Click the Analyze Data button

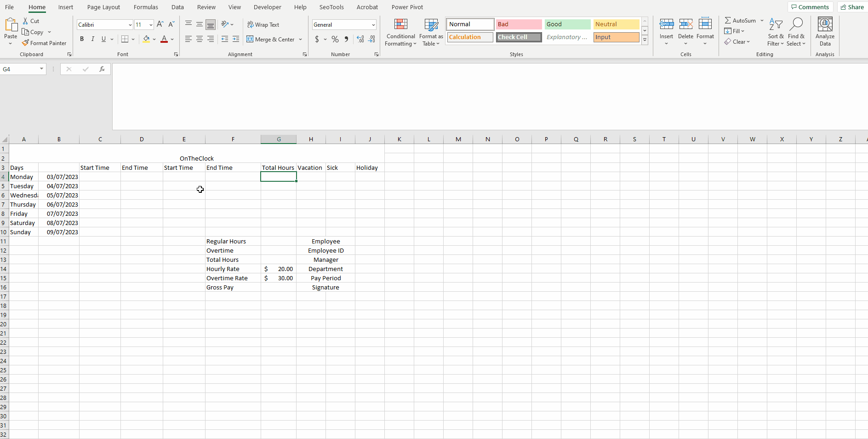(824, 31)
